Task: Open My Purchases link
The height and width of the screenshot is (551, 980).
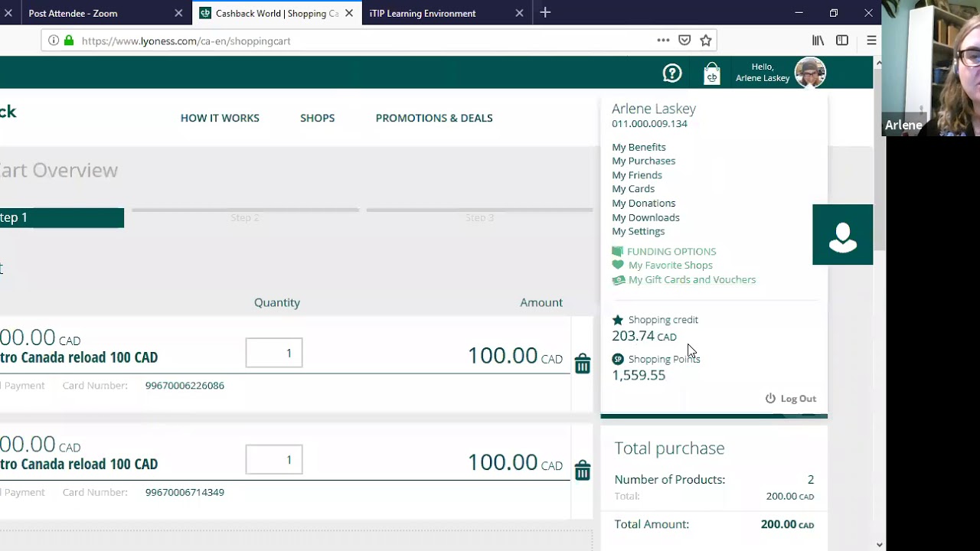Action: click(x=643, y=161)
